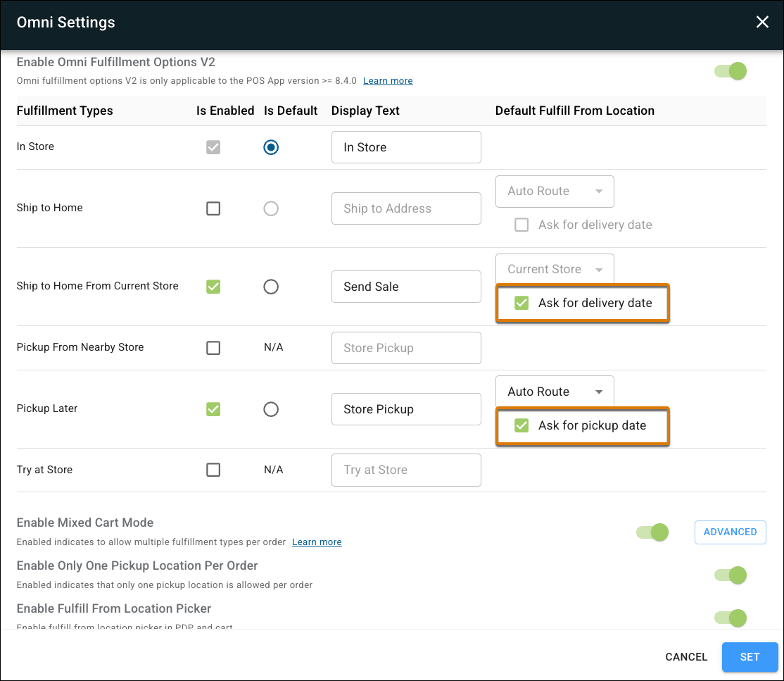Enable Pickup From Nearby Store checkbox
784x681 pixels.
tap(213, 348)
